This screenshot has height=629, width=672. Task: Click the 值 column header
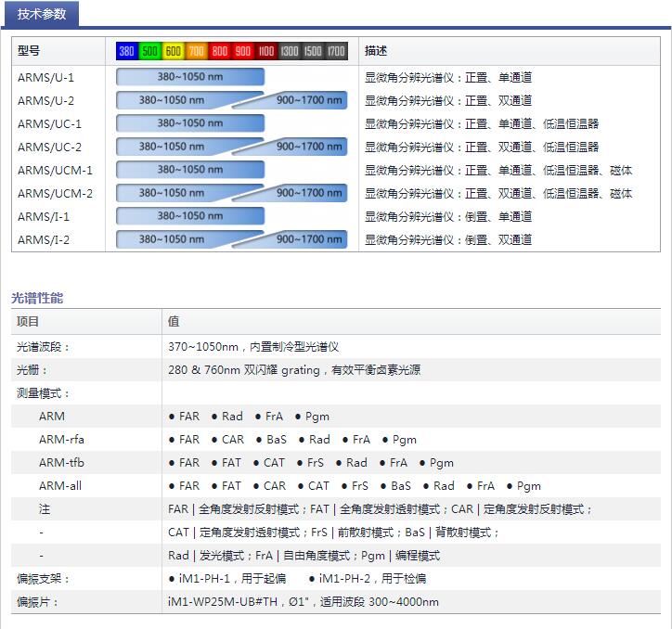tap(174, 321)
